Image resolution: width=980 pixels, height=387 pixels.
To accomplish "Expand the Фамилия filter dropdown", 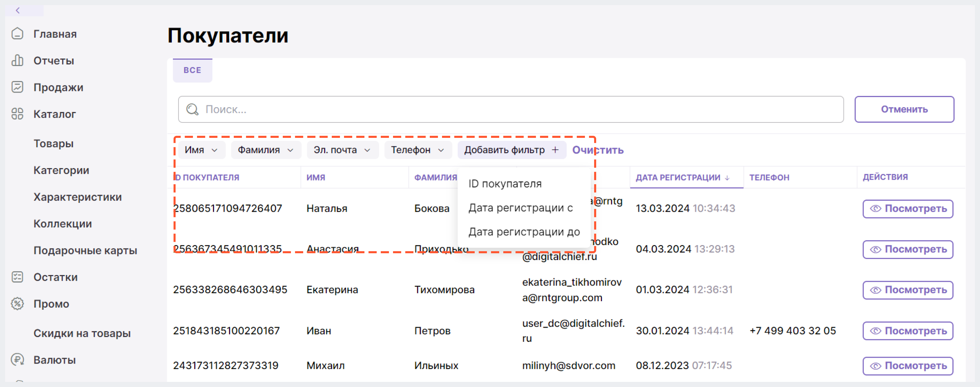I will [266, 150].
